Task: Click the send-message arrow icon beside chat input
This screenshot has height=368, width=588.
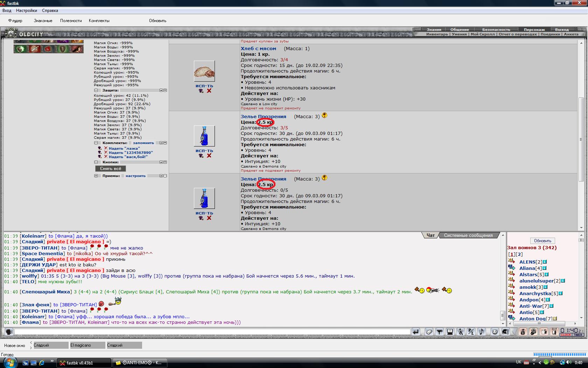Action: click(x=415, y=332)
